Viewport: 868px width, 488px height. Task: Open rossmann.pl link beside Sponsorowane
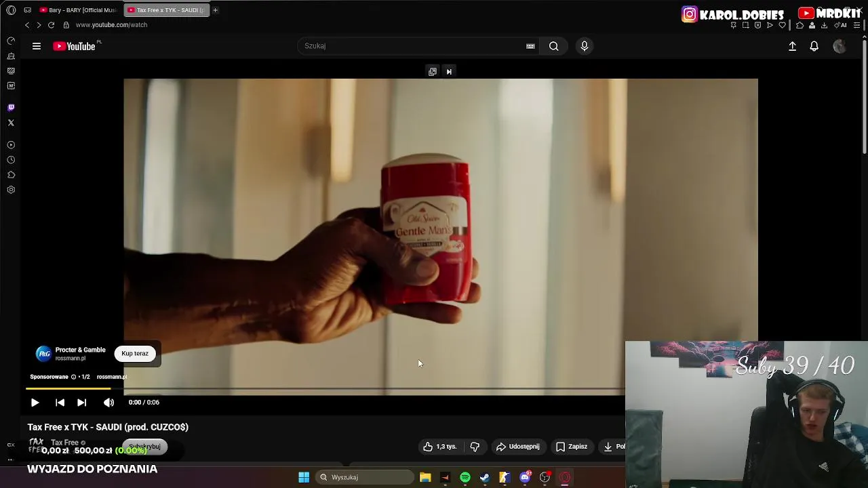point(112,377)
